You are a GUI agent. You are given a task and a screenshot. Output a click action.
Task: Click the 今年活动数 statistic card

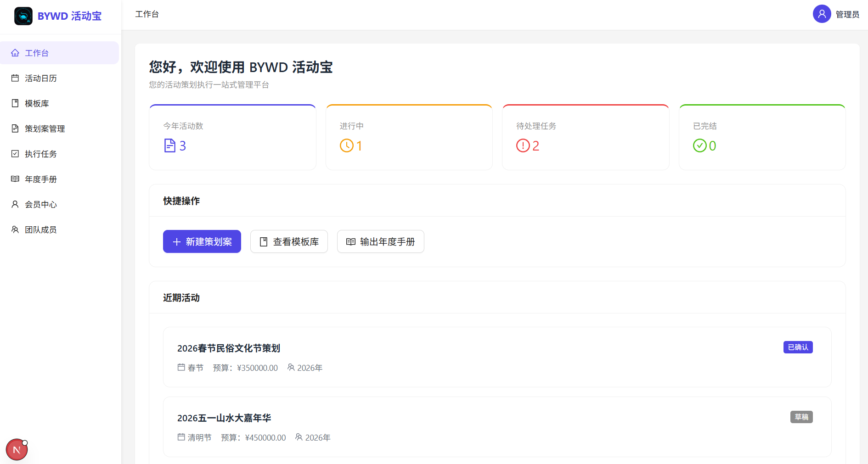232,137
